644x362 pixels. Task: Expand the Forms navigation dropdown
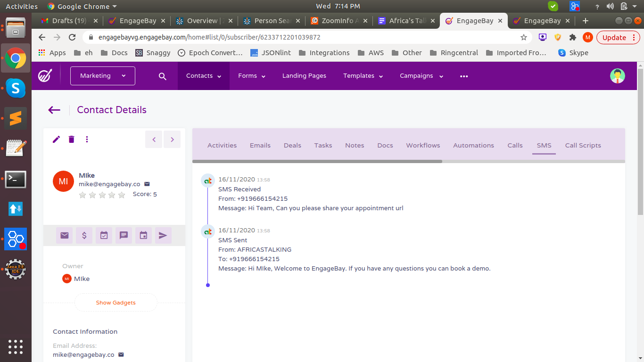coord(252,76)
